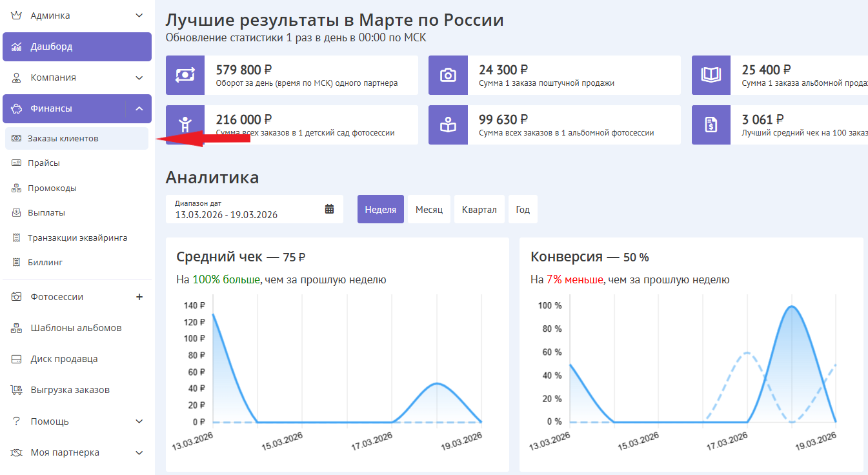Click the plus icon next to Фотосессии
The height and width of the screenshot is (475, 868).
pos(139,297)
